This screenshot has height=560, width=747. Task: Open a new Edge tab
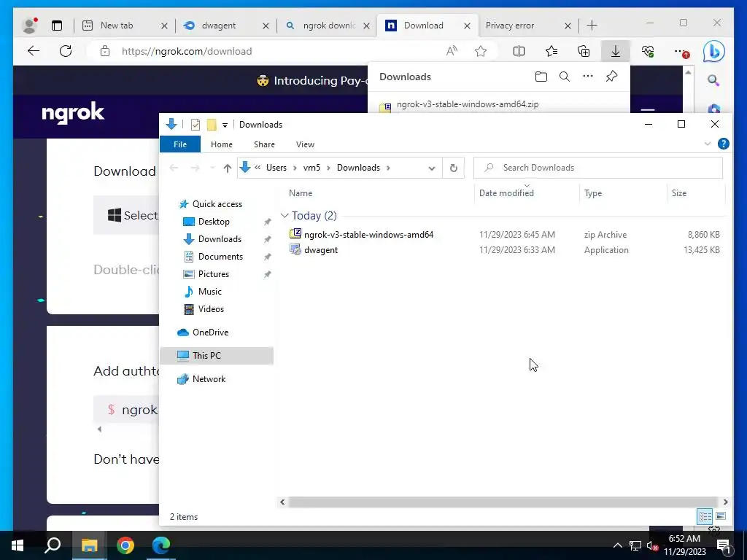click(x=592, y=26)
